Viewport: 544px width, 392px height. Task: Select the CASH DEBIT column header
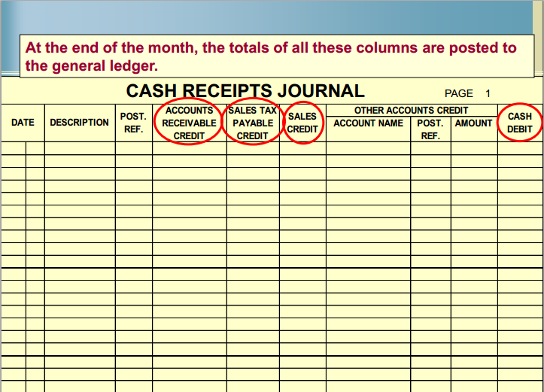pos(520,123)
